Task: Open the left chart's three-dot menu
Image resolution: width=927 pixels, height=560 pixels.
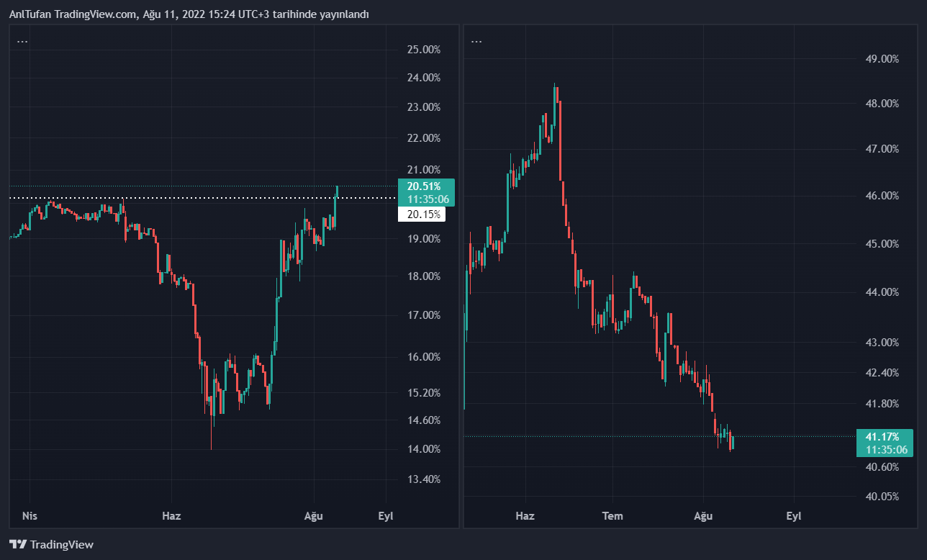Action: [x=22, y=42]
